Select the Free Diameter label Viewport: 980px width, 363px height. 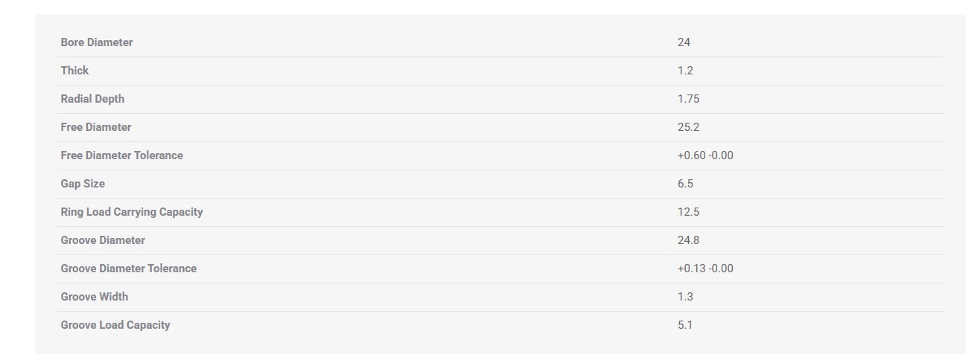pyautogui.click(x=96, y=127)
